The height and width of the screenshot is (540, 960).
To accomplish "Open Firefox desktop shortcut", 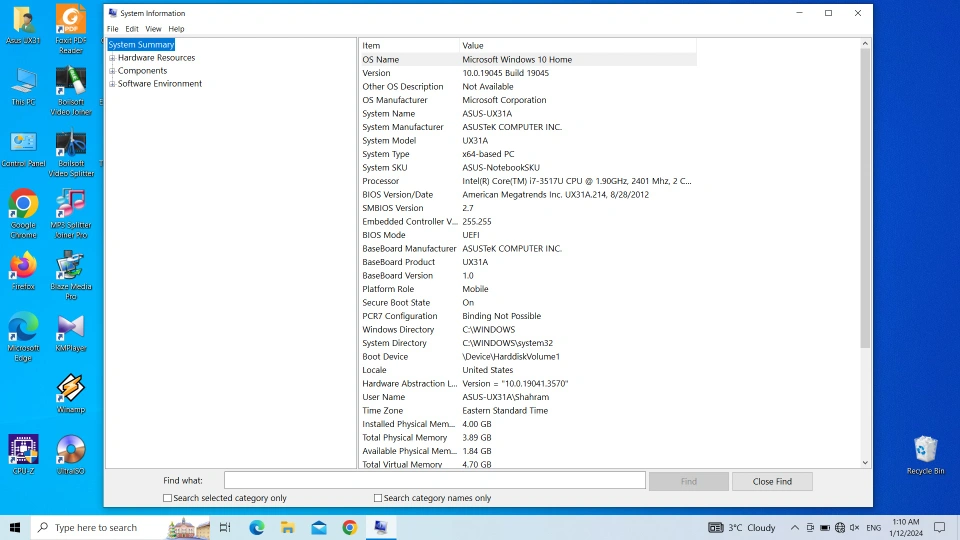I will coord(23,271).
